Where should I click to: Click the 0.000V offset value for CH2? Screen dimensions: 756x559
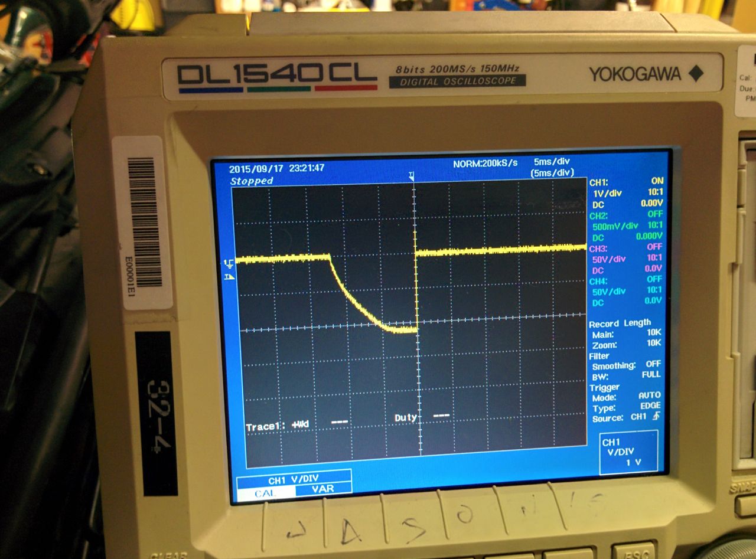point(650,236)
